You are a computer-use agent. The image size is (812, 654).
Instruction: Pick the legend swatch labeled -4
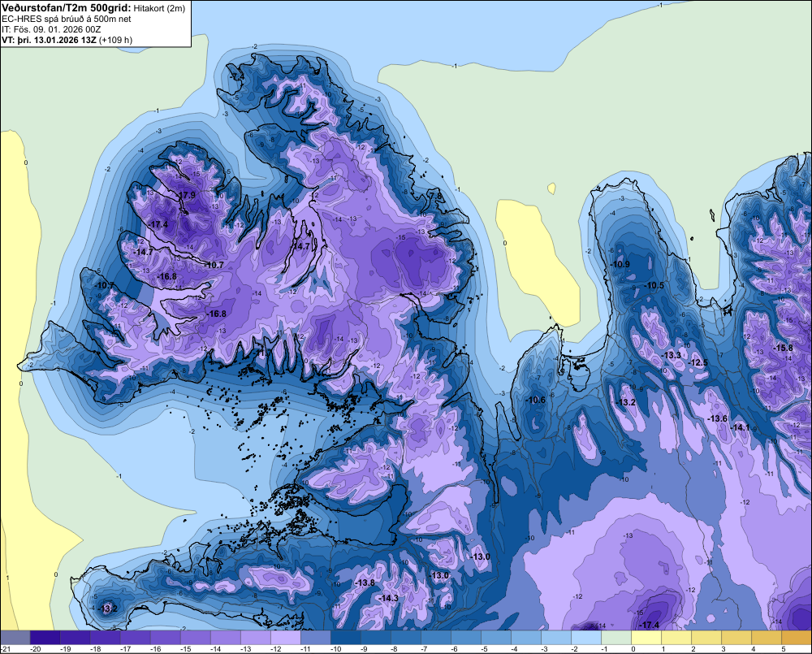(x=526, y=637)
